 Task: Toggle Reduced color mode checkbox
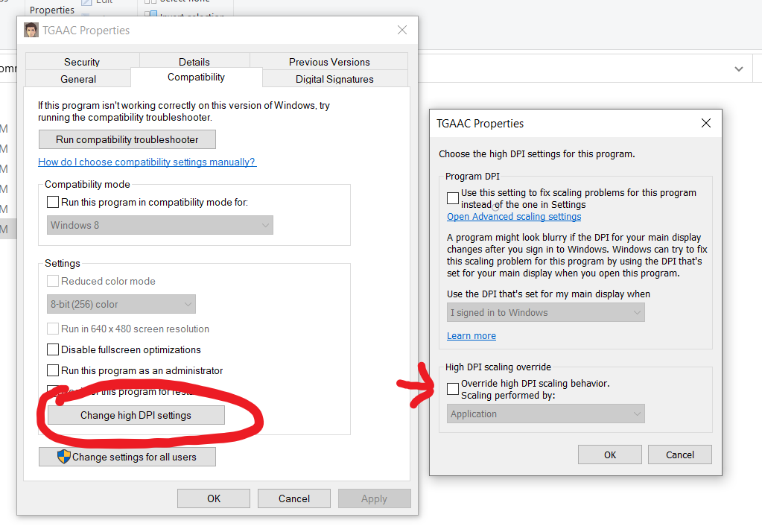pos(53,281)
